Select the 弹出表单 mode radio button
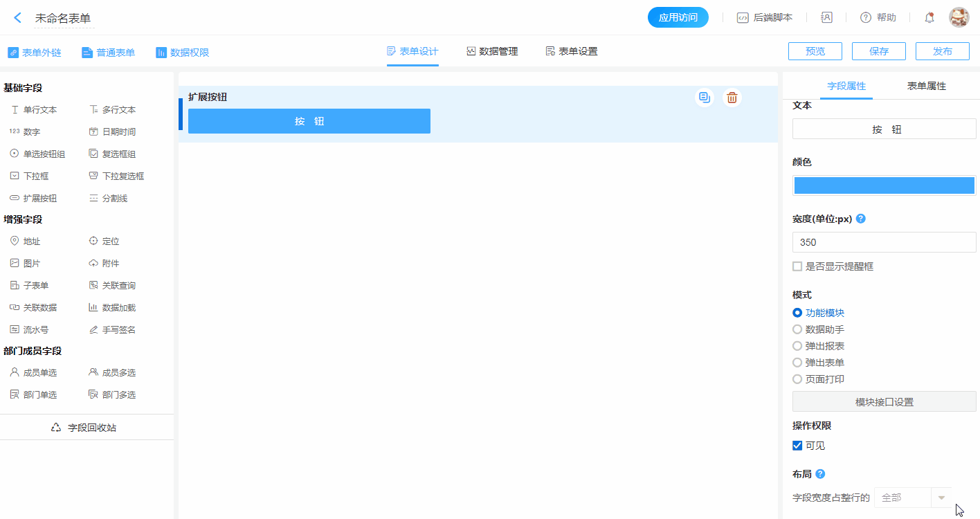The image size is (980, 519). [797, 363]
